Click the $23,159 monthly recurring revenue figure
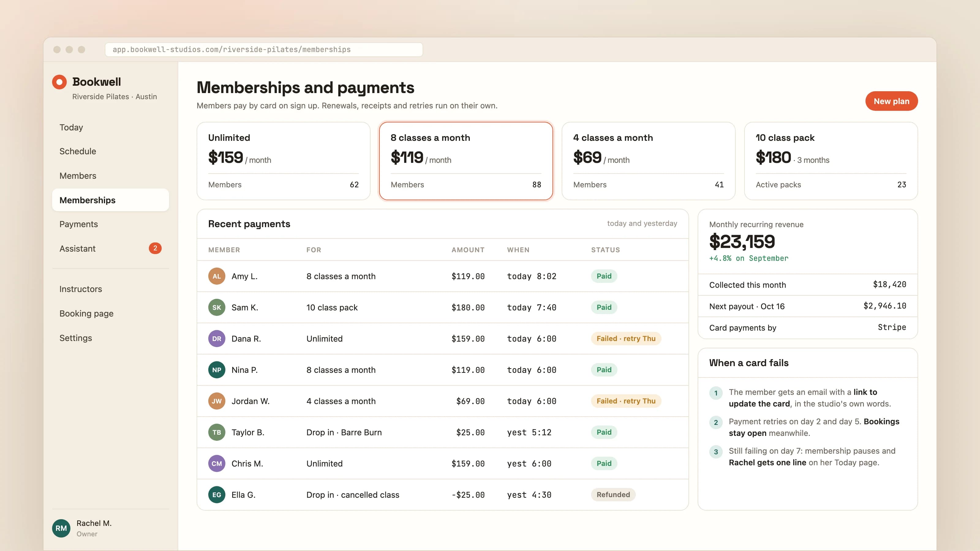 [x=742, y=242]
